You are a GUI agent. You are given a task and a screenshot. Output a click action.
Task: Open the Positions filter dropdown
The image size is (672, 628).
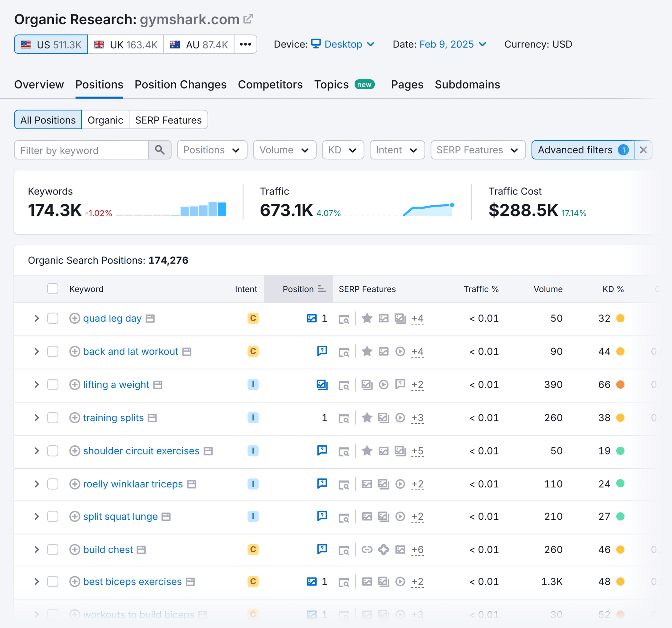(212, 150)
